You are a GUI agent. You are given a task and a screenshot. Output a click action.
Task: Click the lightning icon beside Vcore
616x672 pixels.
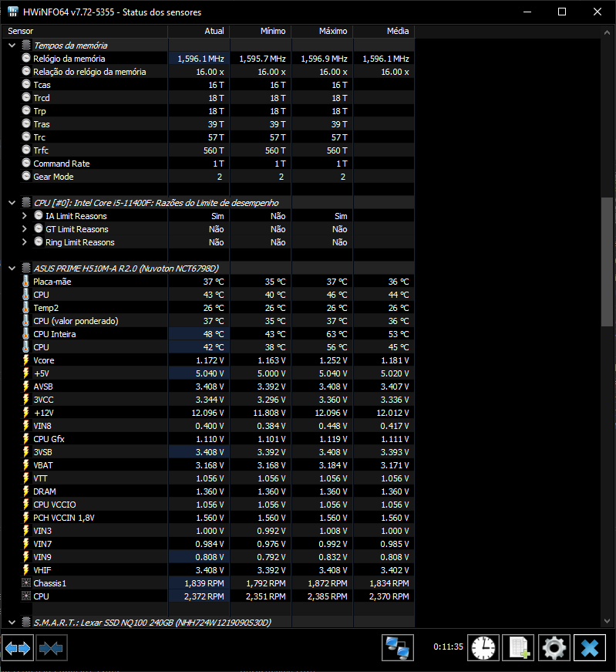coord(25,360)
